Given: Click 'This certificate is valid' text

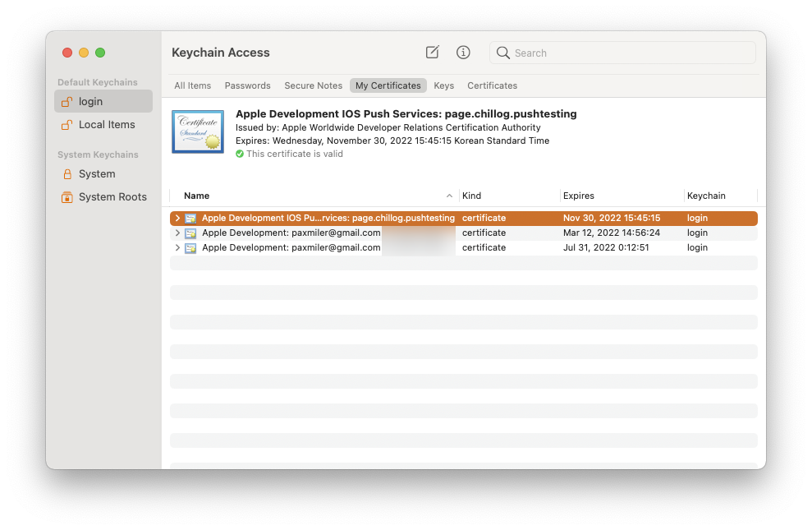Looking at the screenshot, I should [x=295, y=154].
